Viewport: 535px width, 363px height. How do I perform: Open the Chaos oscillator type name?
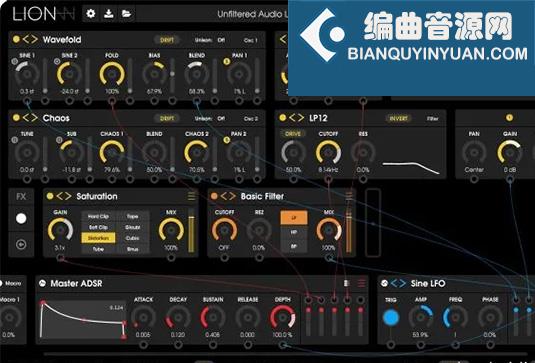(x=56, y=118)
